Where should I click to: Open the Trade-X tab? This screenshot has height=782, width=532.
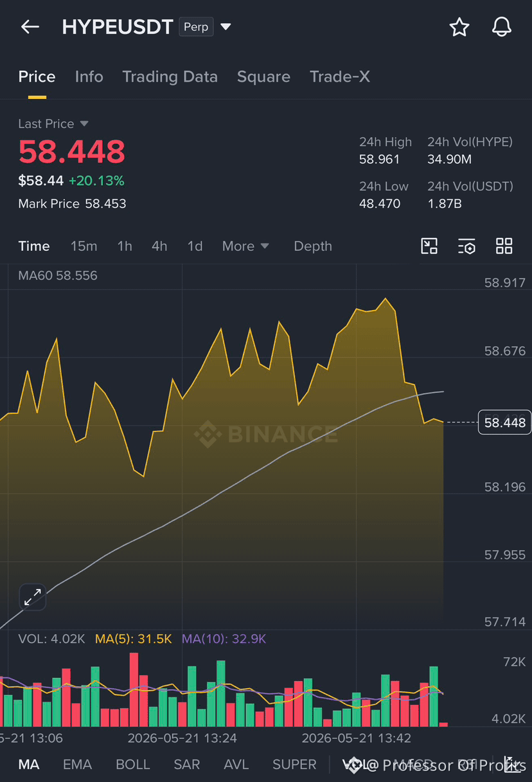(340, 77)
